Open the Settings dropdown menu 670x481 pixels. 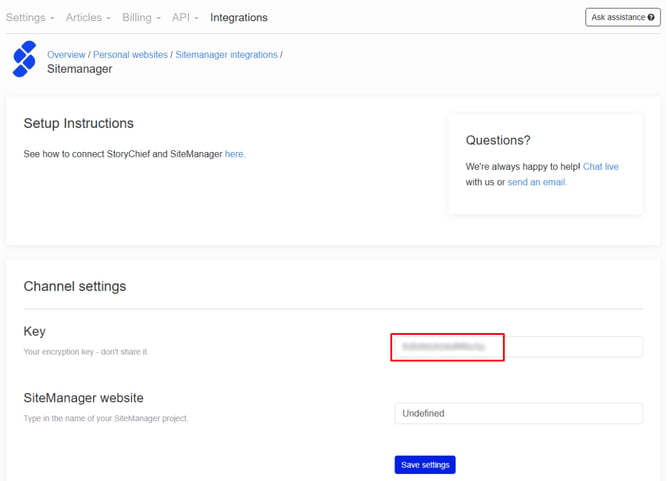(30, 18)
